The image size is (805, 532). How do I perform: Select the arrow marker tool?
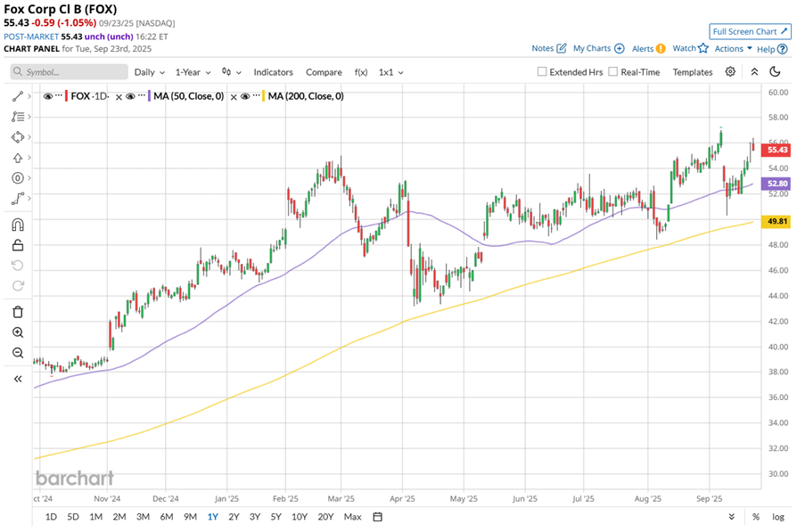[18, 158]
